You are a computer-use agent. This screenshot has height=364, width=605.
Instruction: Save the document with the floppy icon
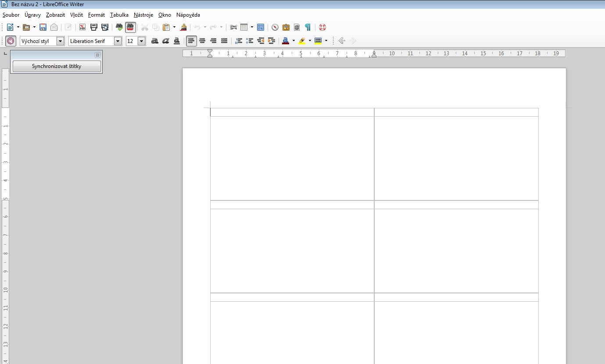tap(43, 27)
